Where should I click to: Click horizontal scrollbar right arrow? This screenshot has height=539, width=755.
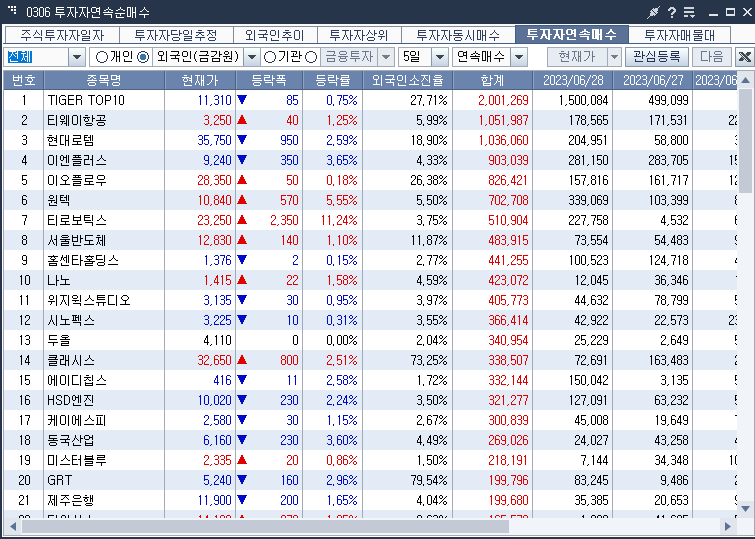coord(728,526)
